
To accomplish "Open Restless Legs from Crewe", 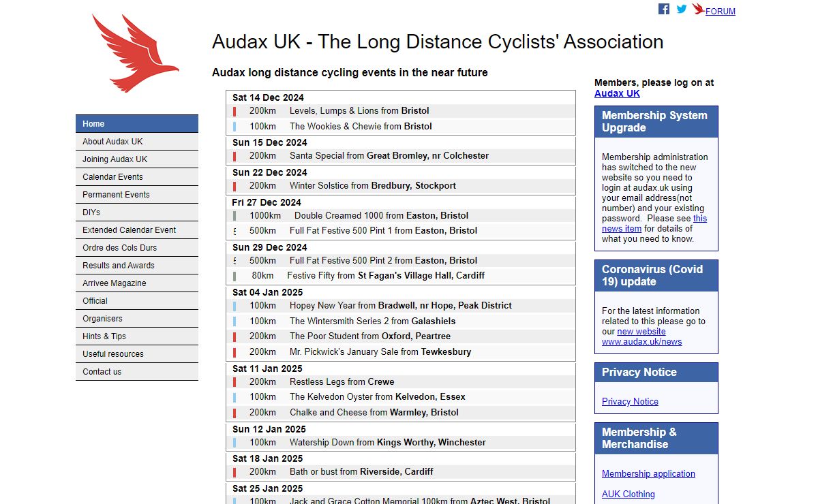I will (401, 382).
